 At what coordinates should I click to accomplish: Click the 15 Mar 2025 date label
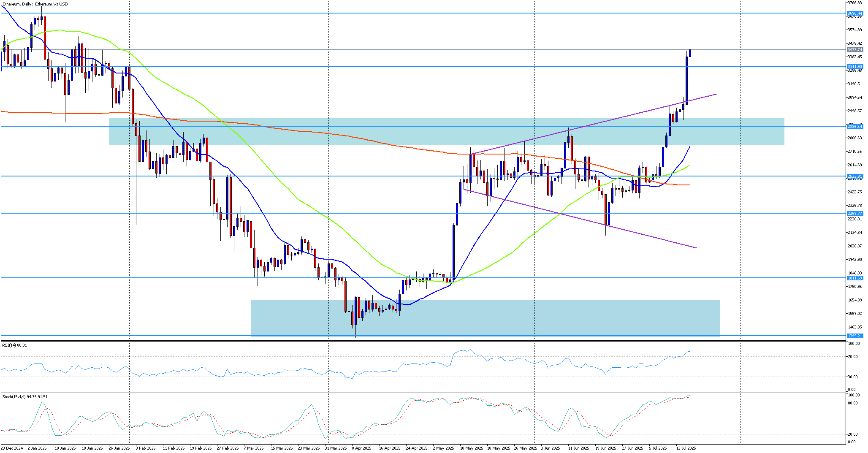click(282, 448)
